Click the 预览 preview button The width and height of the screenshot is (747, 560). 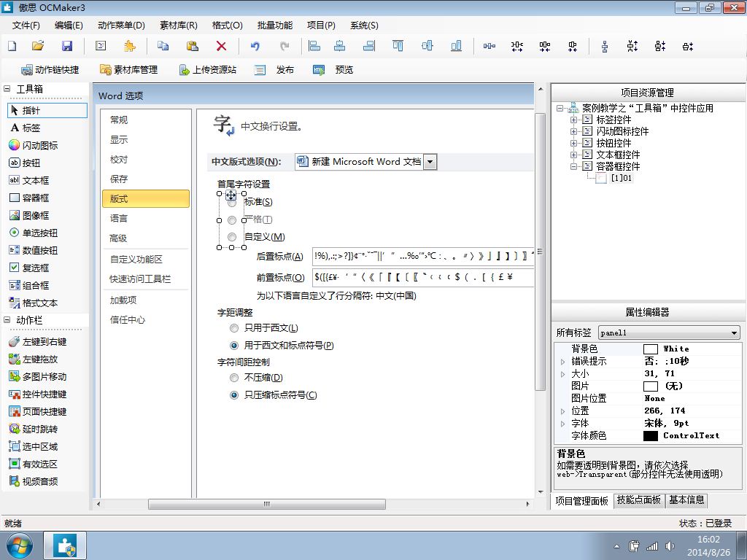[x=333, y=70]
